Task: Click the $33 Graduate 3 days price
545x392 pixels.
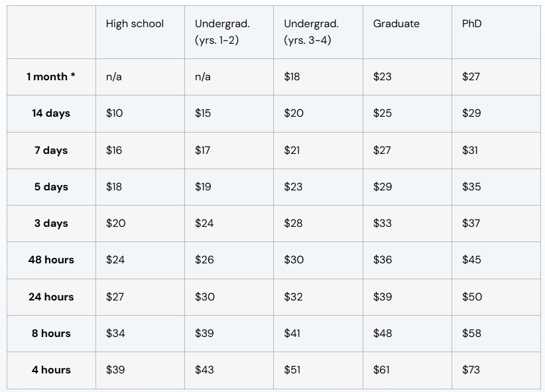Action: pos(383,224)
